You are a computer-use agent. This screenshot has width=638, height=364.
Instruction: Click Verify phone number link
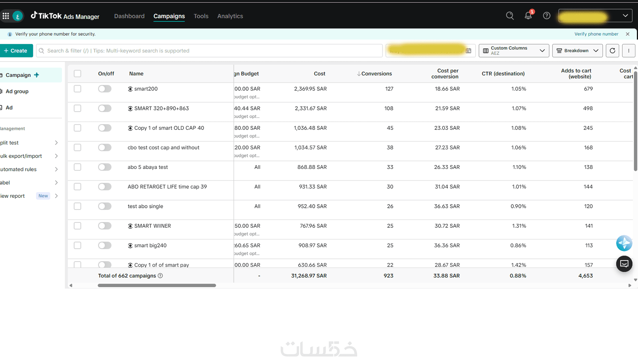pyautogui.click(x=596, y=34)
